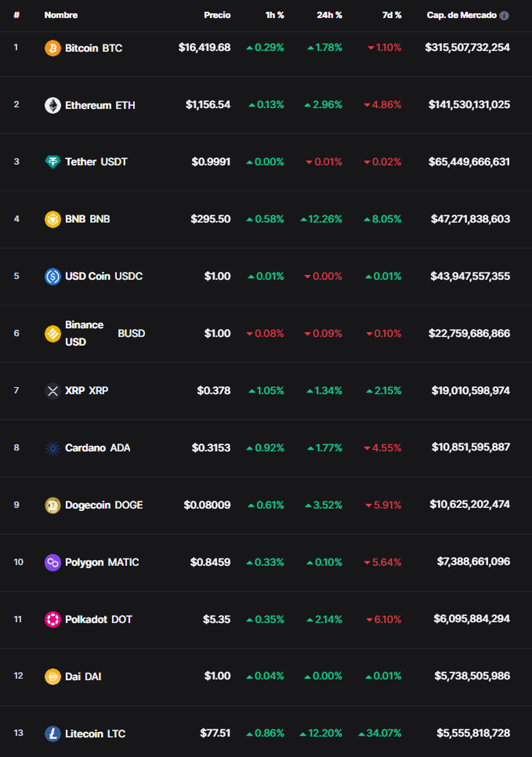Image resolution: width=532 pixels, height=757 pixels.
Task: Click the Dogecoin logo icon
Action: coord(52,505)
